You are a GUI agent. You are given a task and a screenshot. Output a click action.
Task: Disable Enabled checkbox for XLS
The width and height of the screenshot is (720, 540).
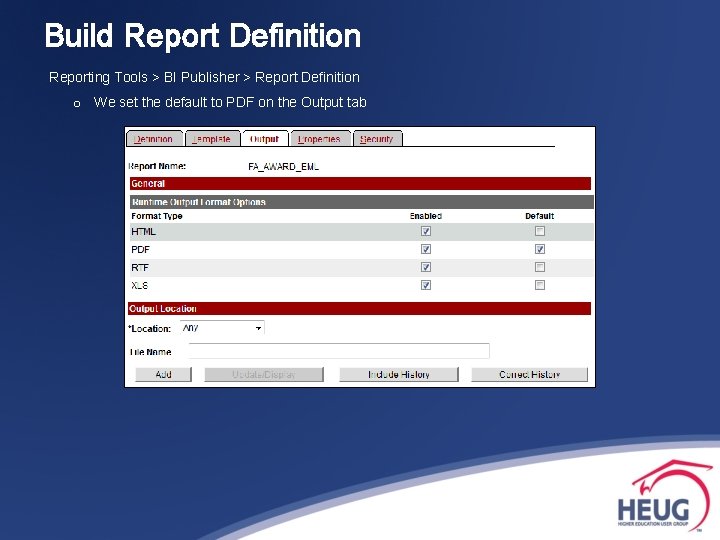tap(426, 285)
